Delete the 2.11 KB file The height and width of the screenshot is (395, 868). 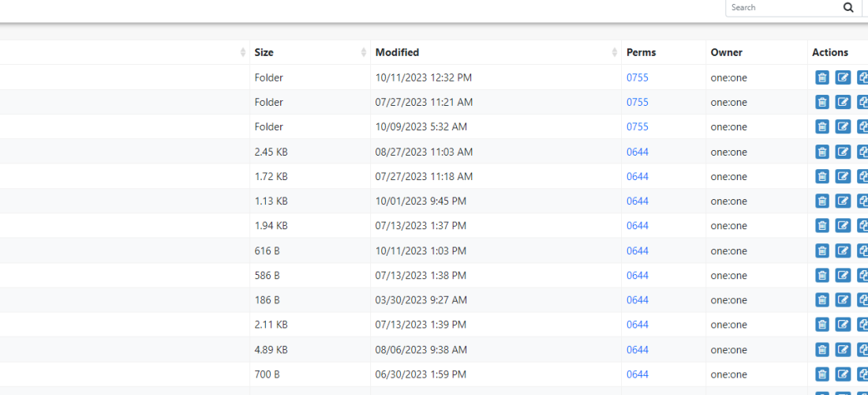pyautogui.click(x=822, y=324)
